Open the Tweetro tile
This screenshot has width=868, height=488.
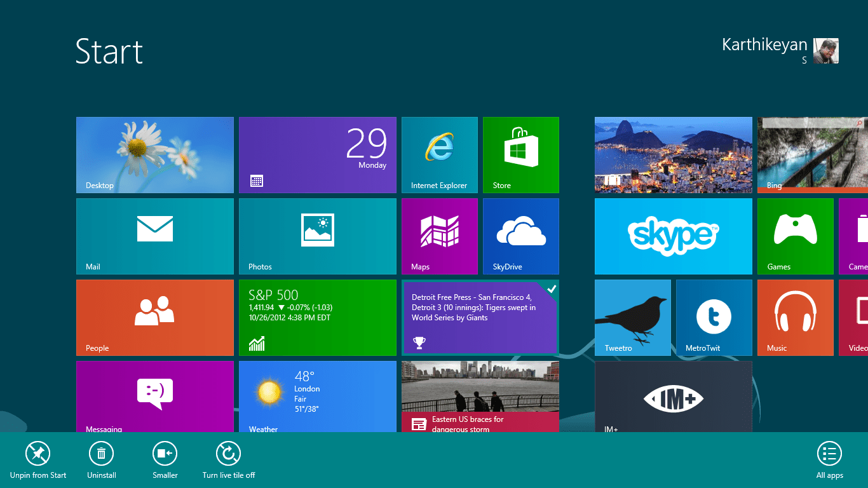[633, 318]
